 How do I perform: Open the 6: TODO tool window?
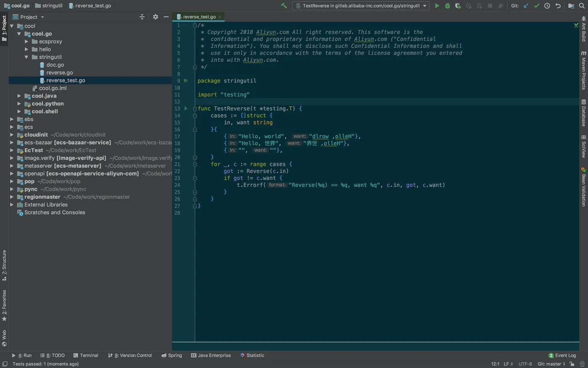[x=52, y=355]
